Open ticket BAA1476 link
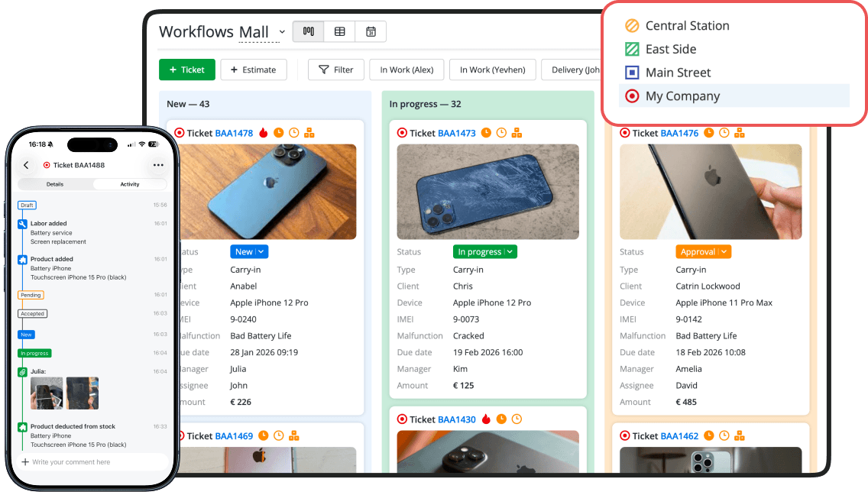The height and width of the screenshot is (495, 868). (x=679, y=133)
